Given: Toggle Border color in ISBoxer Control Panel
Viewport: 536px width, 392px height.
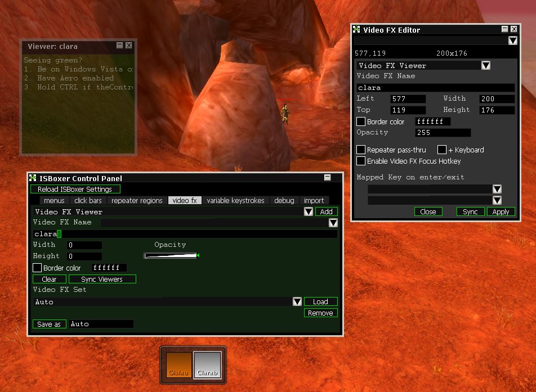Looking at the screenshot, I should click(x=37, y=268).
